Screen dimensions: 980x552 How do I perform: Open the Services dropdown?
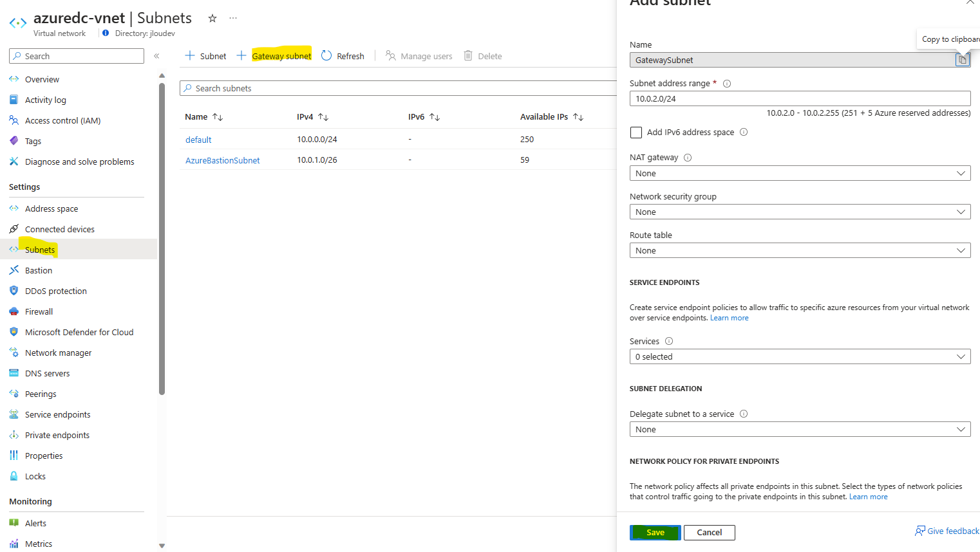click(800, 356)
